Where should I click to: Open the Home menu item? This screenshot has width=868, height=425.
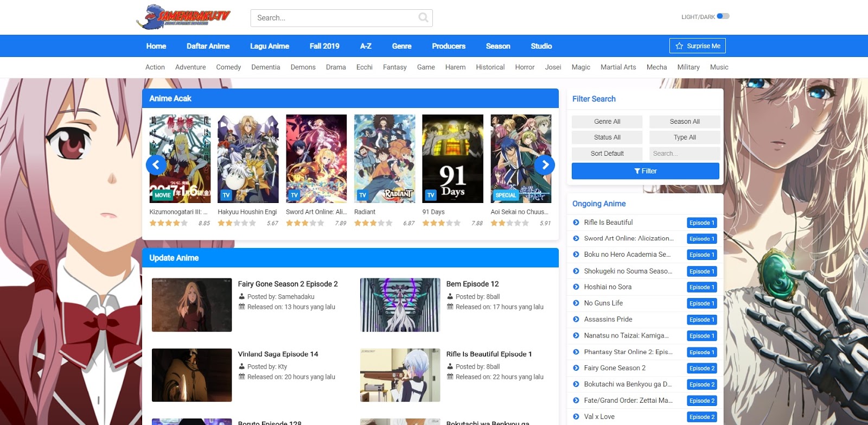click(156, 46)
